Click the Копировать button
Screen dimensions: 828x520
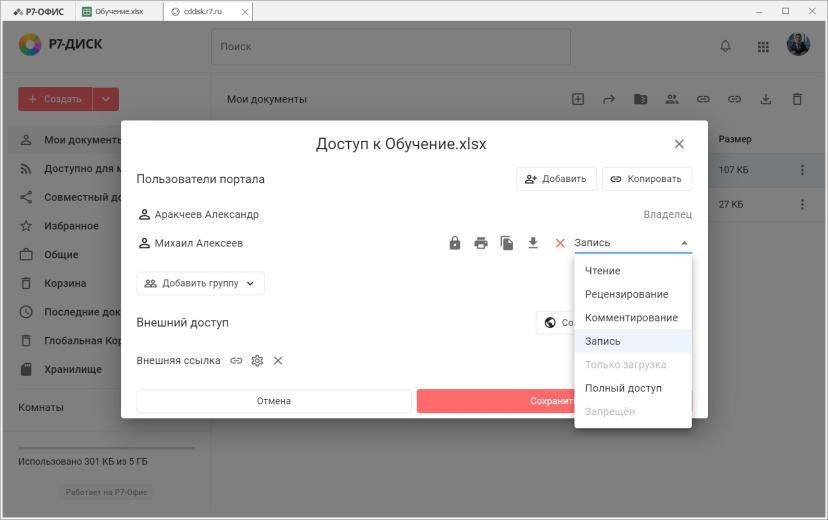click(647, 179)
